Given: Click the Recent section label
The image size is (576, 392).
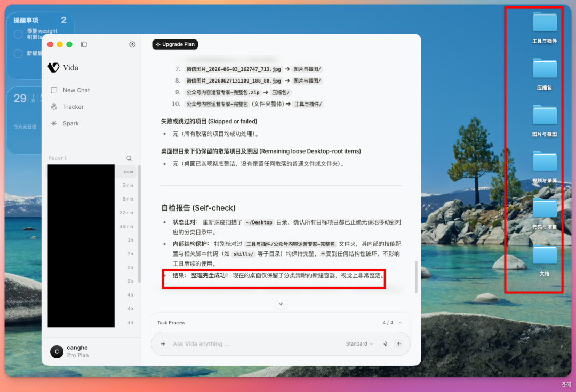Looking at the screenshot, I should [x=58, y=158].
